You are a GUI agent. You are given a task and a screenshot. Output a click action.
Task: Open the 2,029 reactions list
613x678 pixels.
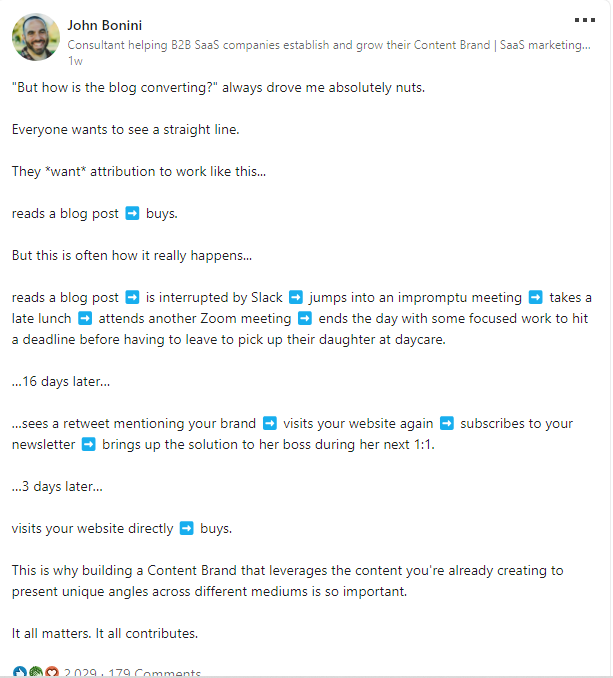coord(80,673)
